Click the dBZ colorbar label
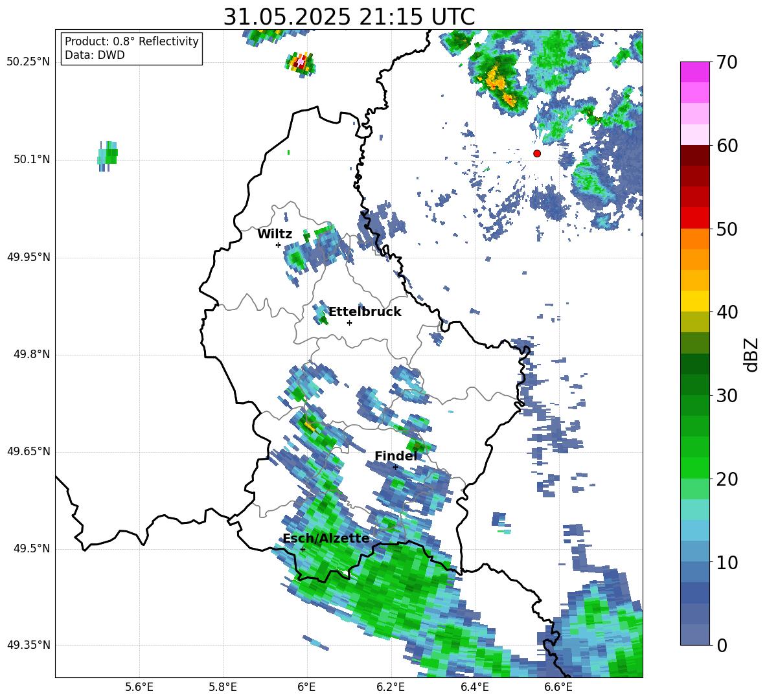The width and height of the screenshot is (767, 700). 751,355
